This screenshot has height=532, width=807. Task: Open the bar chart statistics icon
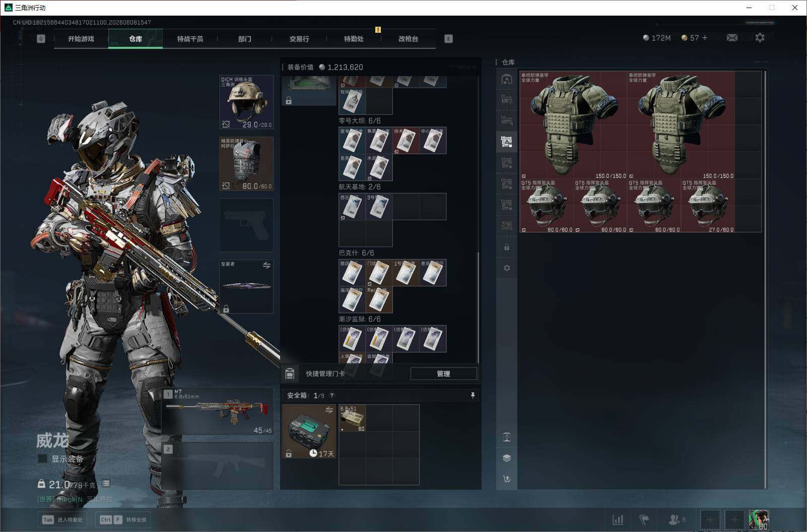coord(618,519)
